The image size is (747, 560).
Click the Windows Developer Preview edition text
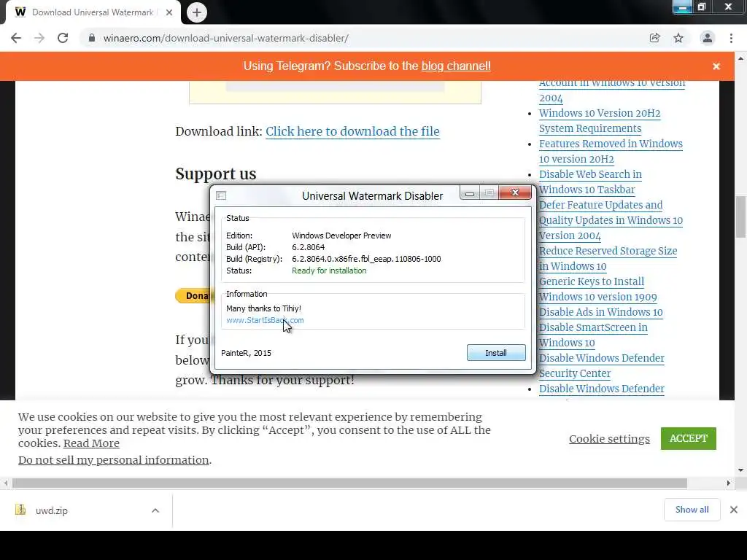click(341, 236)
